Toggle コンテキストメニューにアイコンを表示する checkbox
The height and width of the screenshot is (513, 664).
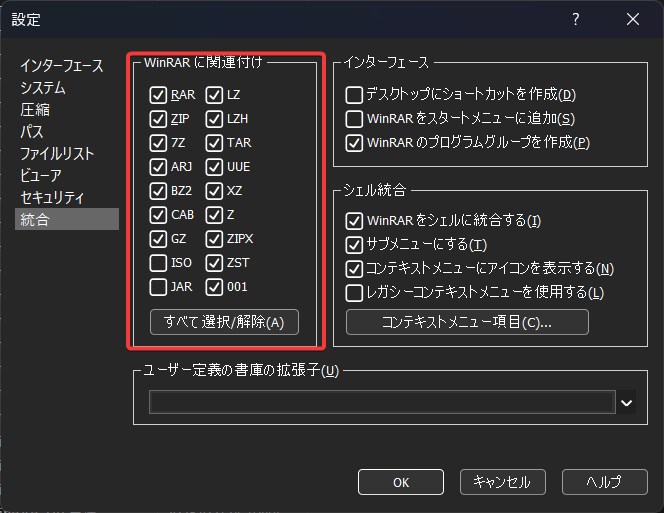[354, 269]
